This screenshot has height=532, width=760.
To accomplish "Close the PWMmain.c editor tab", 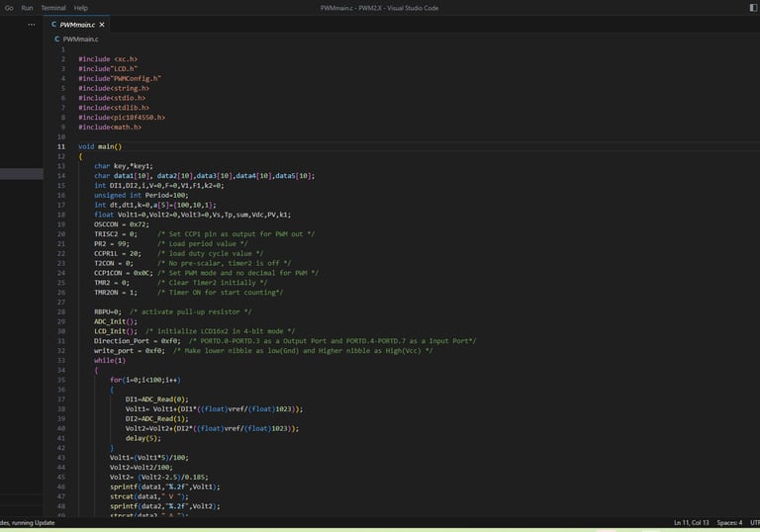I will pos(102,25).
